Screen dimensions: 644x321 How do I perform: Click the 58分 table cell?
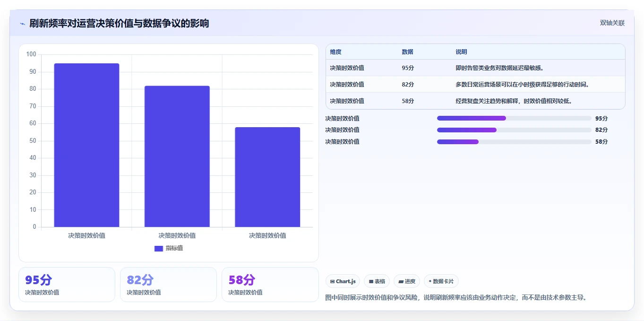coord(408,101)
